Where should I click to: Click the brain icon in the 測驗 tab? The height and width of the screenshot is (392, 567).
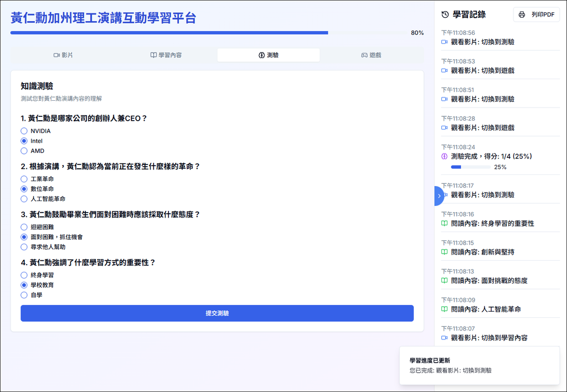[261, 55]
